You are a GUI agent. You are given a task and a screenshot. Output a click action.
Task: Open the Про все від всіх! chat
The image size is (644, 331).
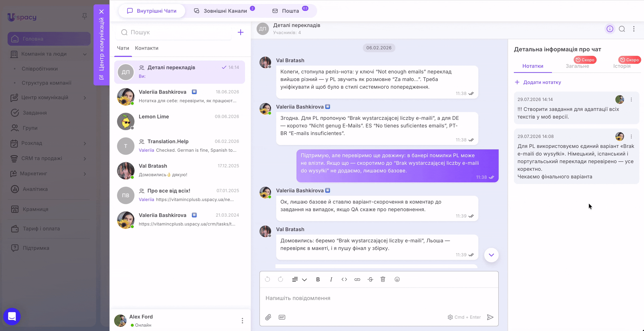(180, 195)
